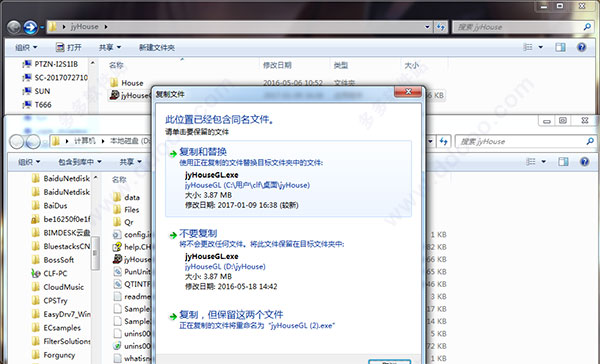Image resolution: width=600 pixels, height=364 pixels.
Task: Open the 组织 menu in the lower window
Action: point(29,162)
